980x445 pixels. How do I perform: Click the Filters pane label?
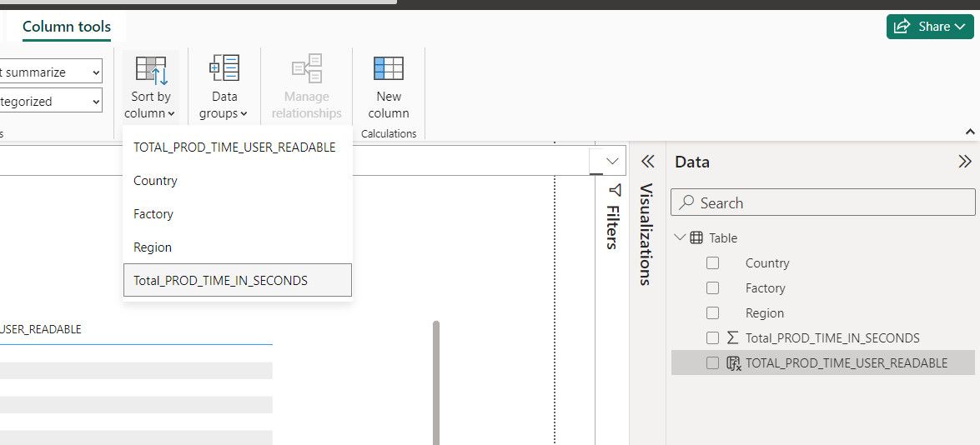[x=613, y=227]
